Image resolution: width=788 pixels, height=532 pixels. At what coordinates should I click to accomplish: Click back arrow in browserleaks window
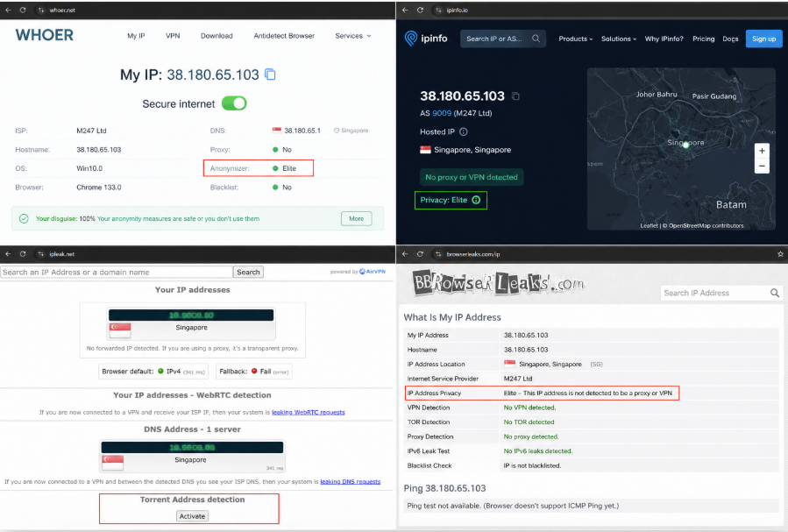(x=405, y=253)
